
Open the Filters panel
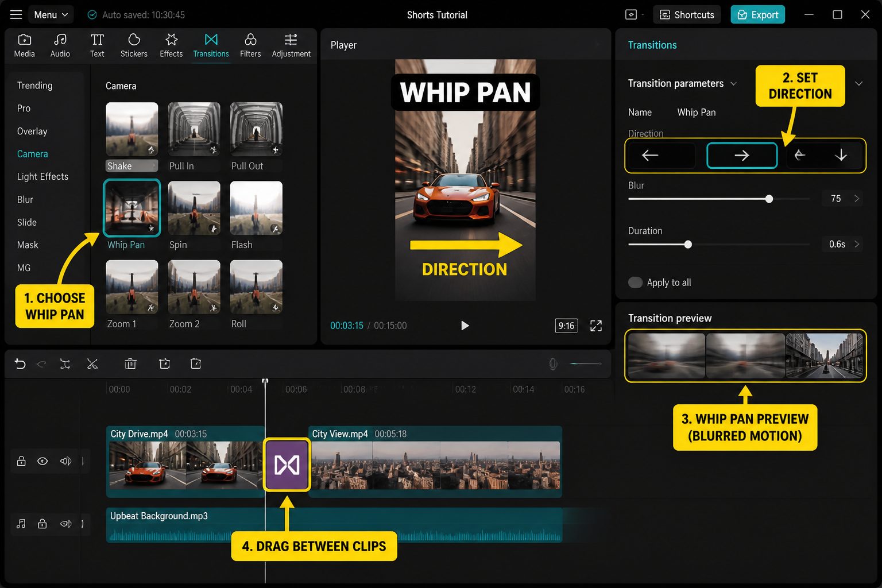[x=250, y=45]
